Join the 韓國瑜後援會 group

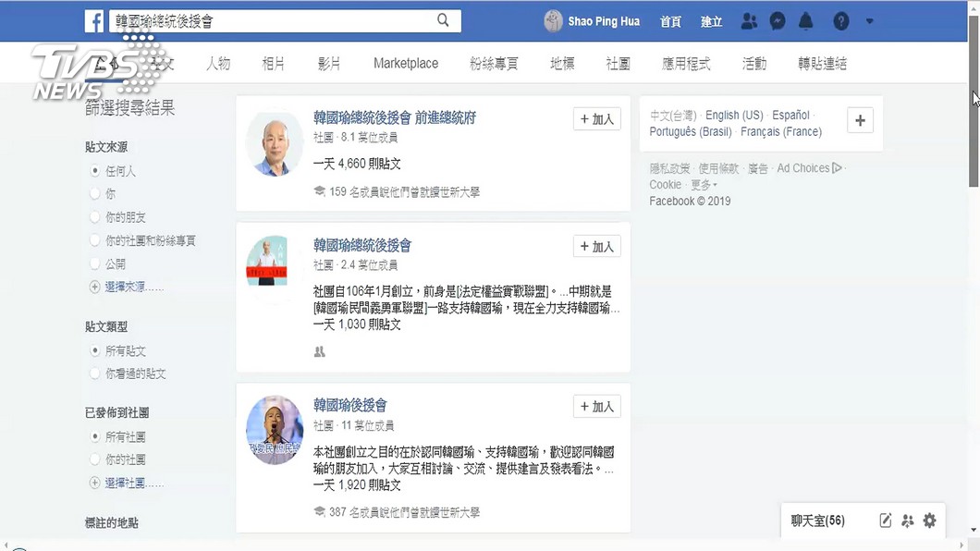point(597,406)
